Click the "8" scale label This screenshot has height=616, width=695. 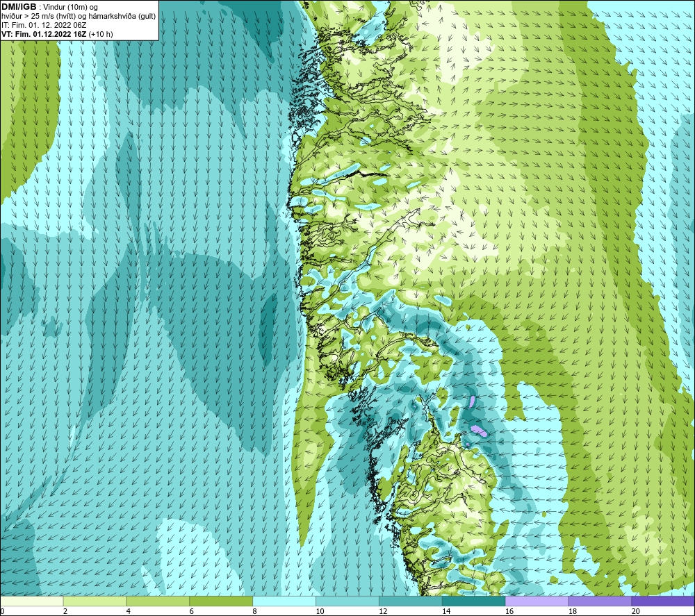(x=255, y=612)
